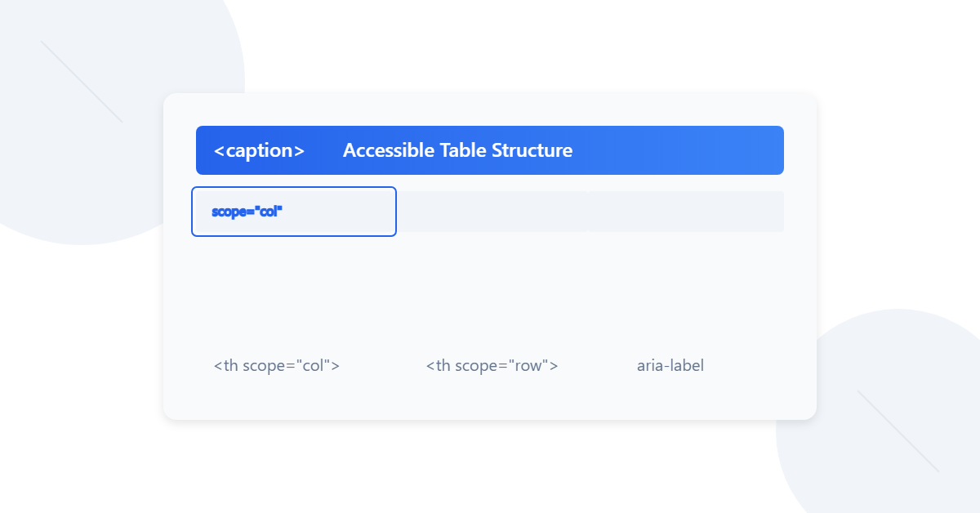Screen dimensions: 980x513
Task: Click the blue bar gap between <caption> and title
Action: pos(324,150)
